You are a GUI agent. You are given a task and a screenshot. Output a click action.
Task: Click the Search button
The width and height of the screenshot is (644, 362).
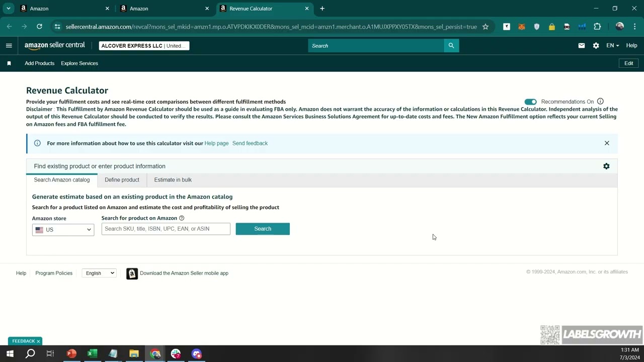click(262, 229)
